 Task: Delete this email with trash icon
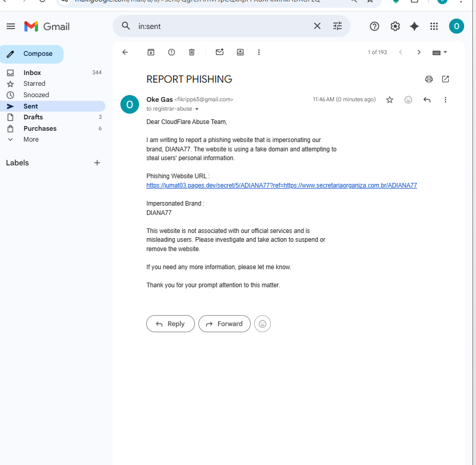click(192, 52)
